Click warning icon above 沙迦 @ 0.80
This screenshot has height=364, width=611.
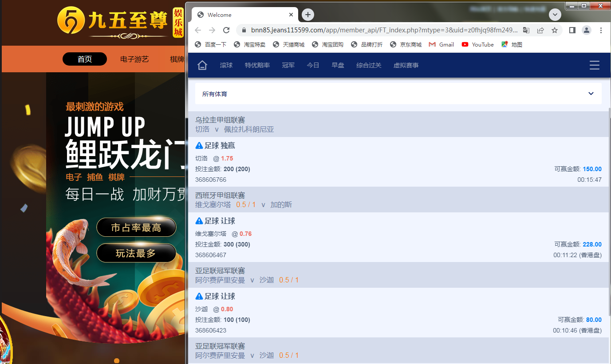199,296
